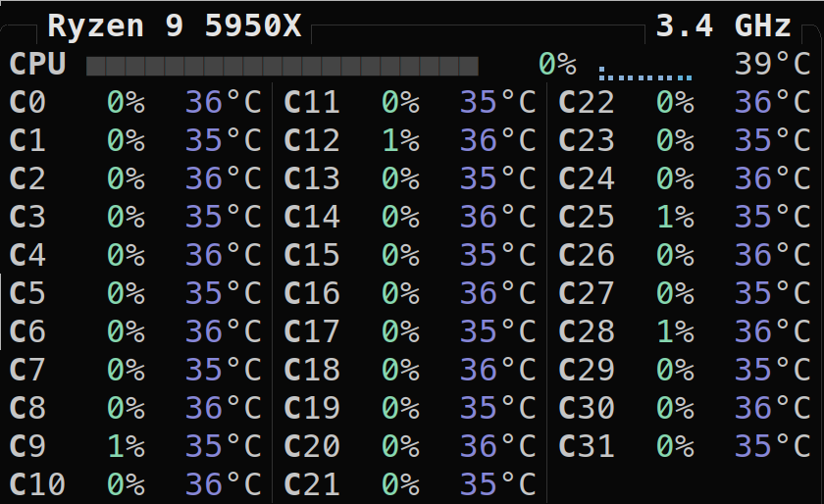Click core C31's 35°C temperature
The image size is (824, 504).
[772, 447]
